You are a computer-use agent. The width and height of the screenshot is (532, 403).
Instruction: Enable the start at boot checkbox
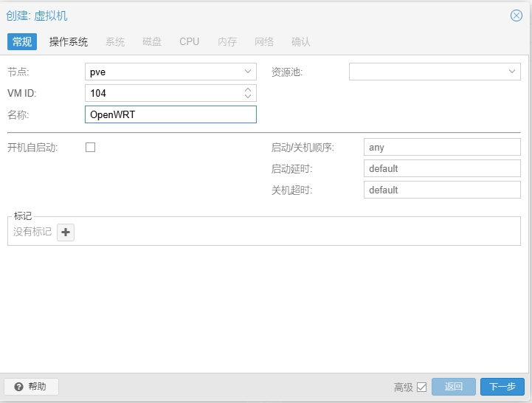[x=91, y=147]
